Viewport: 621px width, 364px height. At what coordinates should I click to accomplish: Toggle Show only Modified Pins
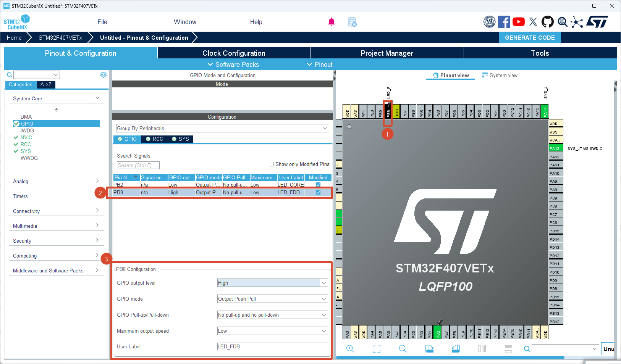coord(271,164)
